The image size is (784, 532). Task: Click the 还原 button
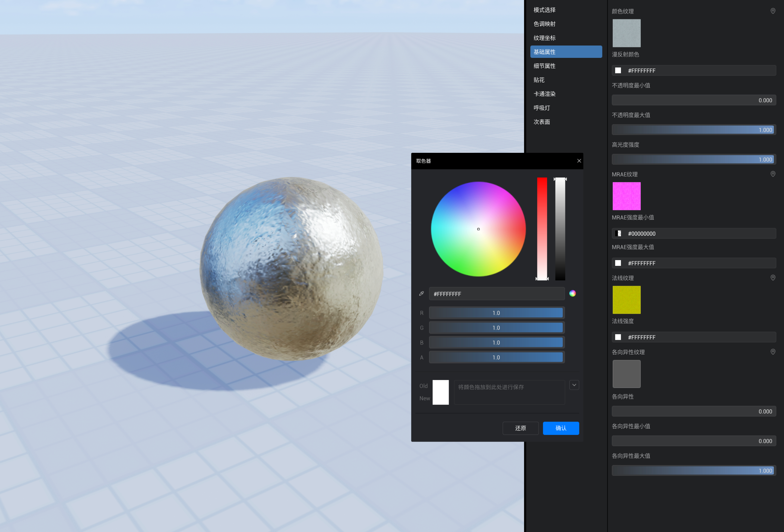click(x=520, y=428)
